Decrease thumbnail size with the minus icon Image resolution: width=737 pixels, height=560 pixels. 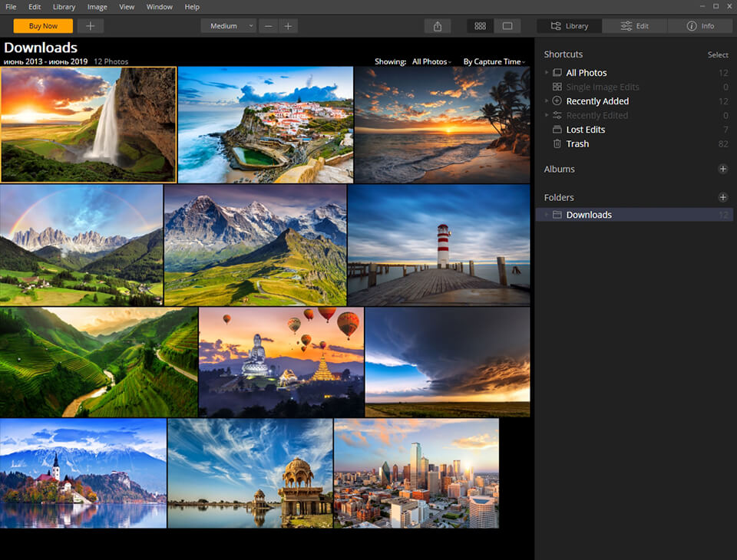[x=268, y=25]
